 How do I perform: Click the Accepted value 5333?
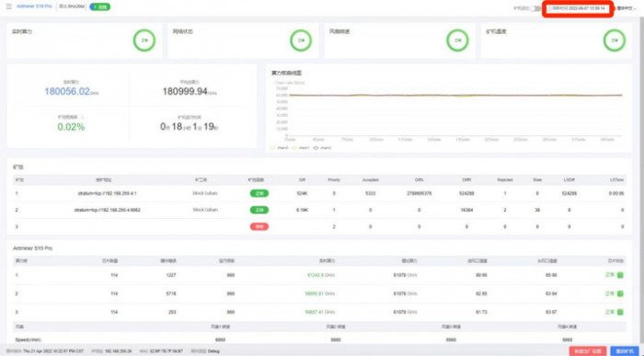coord(370,193)
